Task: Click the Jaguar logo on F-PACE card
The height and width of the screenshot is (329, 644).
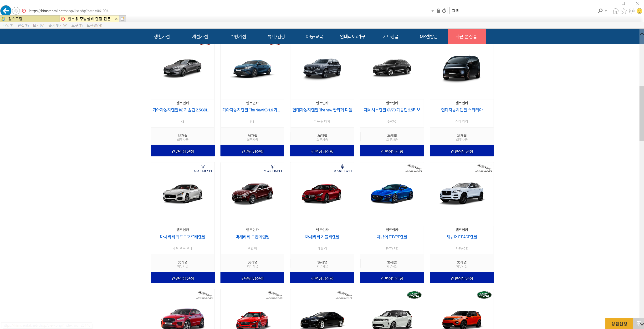Action: click(x=483, y=168)
